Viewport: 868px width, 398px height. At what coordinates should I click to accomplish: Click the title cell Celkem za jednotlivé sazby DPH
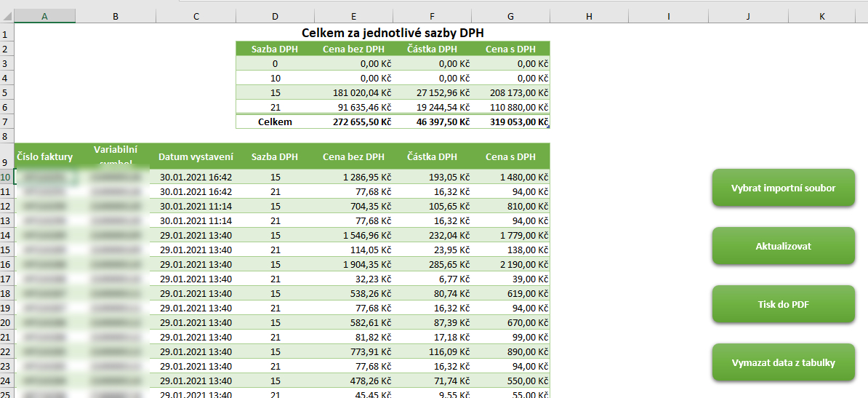[x=393, y=33]
